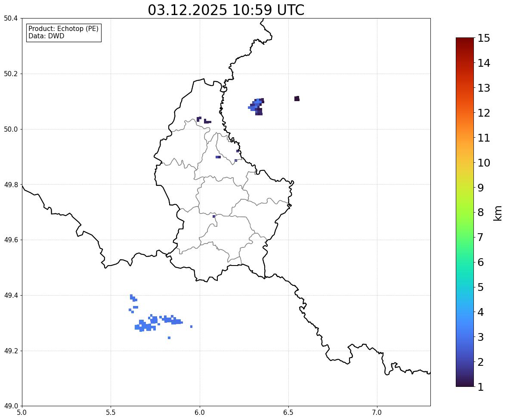Click the "Data: DWD" legend line
The height and width of the screenshot is (420, 507).
46,36
